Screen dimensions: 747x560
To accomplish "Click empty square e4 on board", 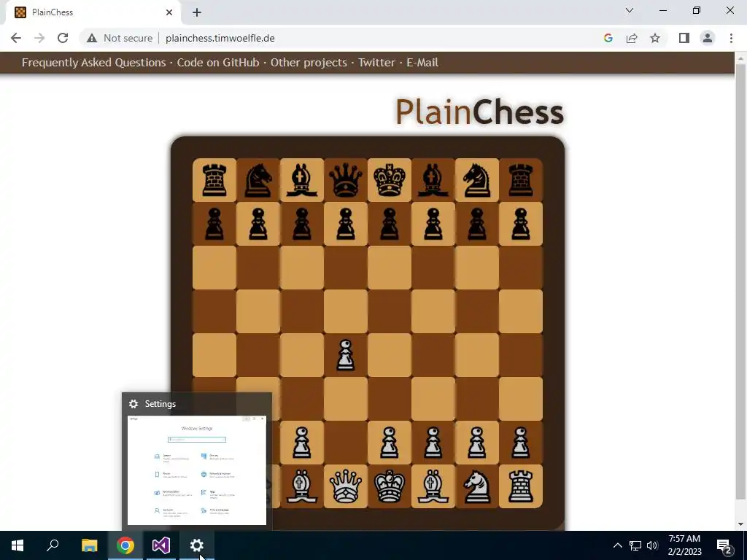I will coord(390,355).
